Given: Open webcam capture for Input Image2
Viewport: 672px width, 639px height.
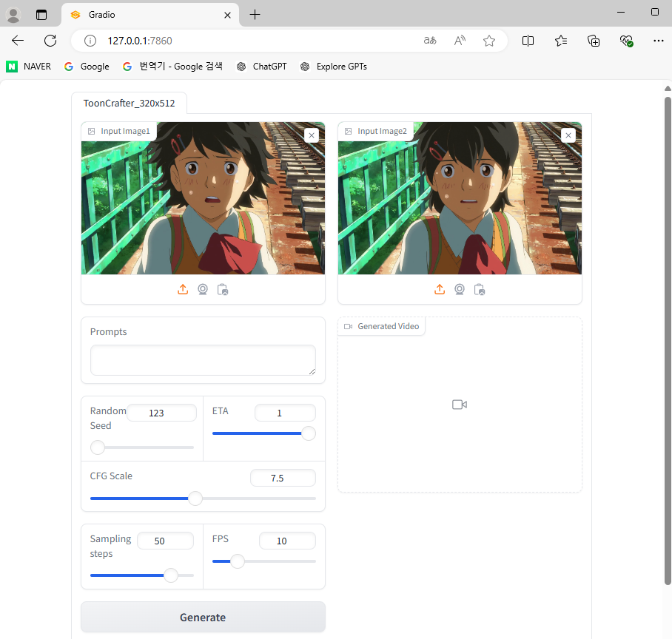Looking at the screenshot, I should 460,289.
